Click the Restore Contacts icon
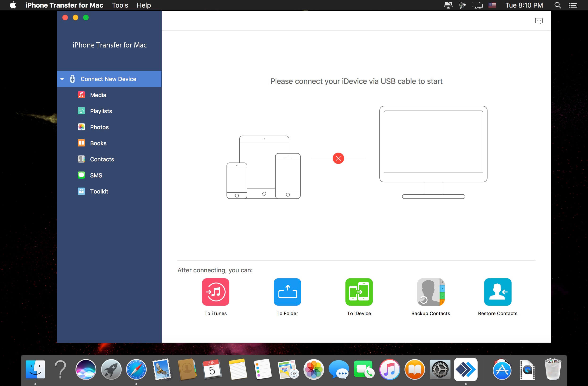The width and height of the screenshot is (588, 386). (498, 292)
